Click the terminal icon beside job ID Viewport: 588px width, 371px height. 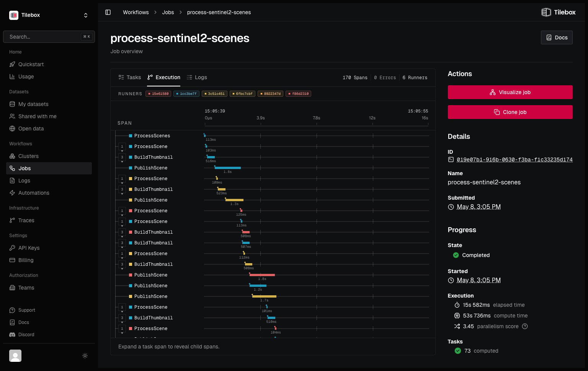coord(451,159)
